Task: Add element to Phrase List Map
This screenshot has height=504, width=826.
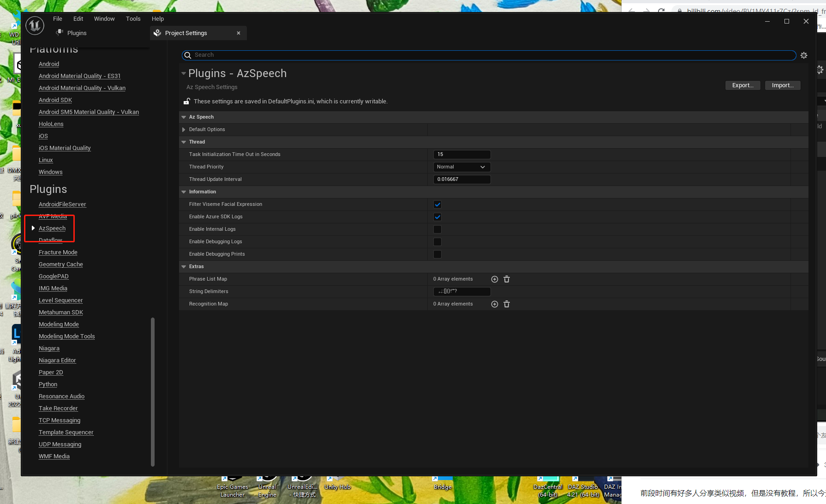Action: pos(495,279)
